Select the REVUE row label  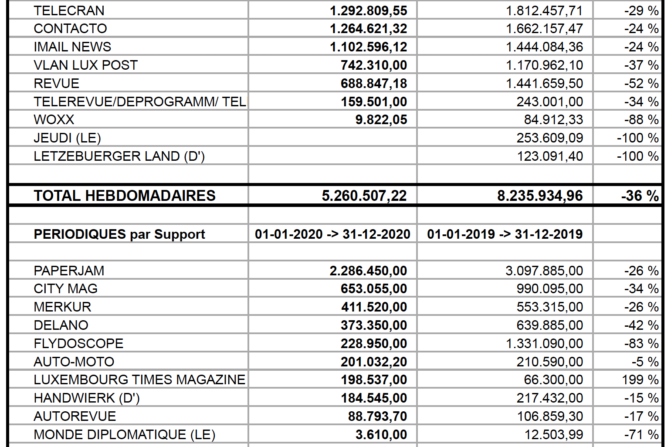[56, 83]
